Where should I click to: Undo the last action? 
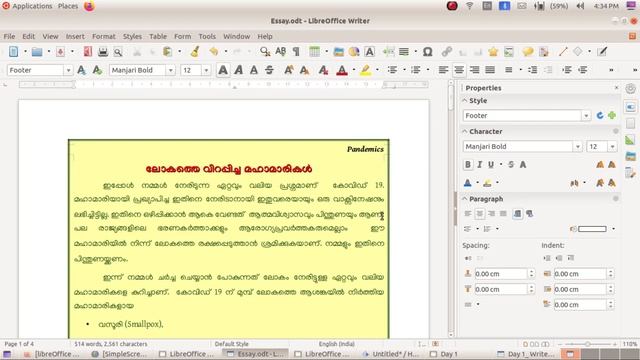coord(213,51)
